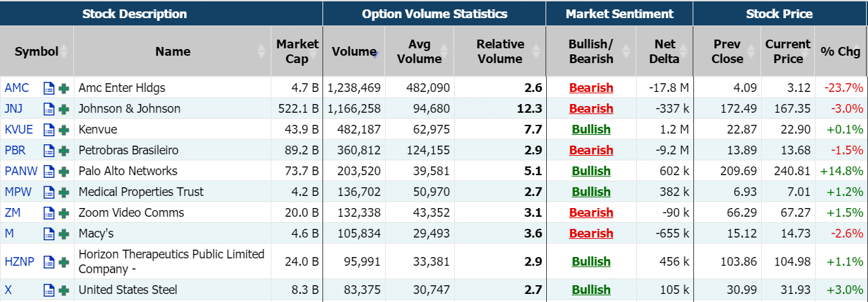868x302 pixels.
Task: Click the green plus icon for HZNP
Action: (64, 262)
